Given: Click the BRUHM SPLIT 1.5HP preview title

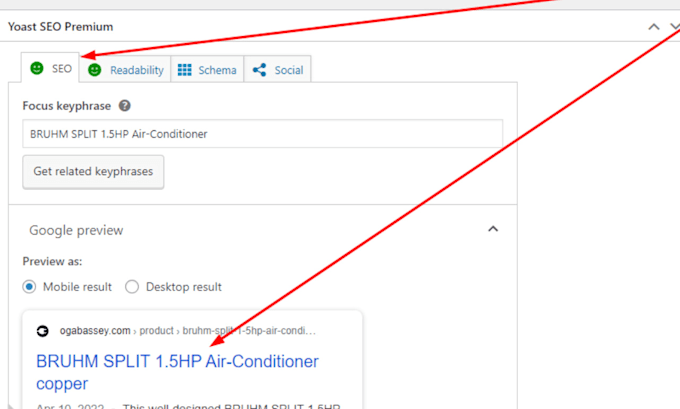Looking at the screenshot, I should pos(177,372).
